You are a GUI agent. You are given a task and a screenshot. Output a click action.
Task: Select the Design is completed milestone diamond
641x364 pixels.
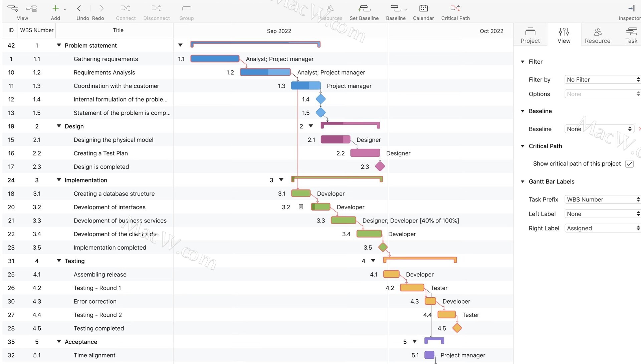[380, 166]
